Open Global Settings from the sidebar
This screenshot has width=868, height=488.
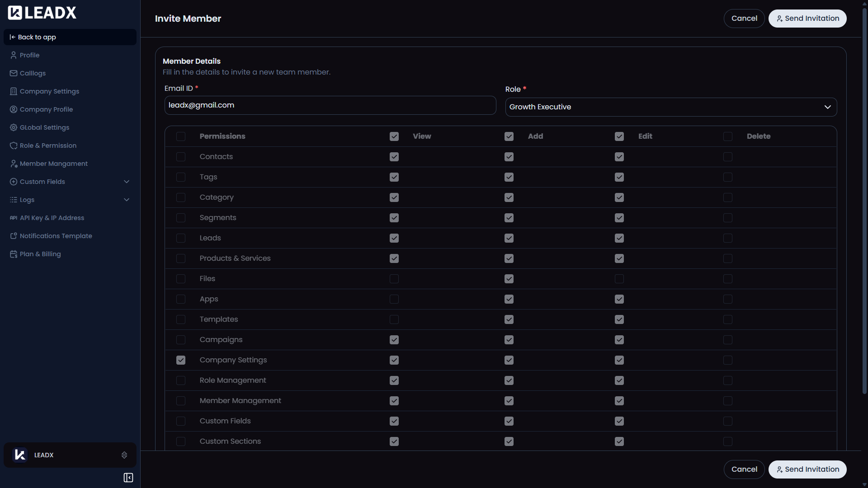point(44,127)
